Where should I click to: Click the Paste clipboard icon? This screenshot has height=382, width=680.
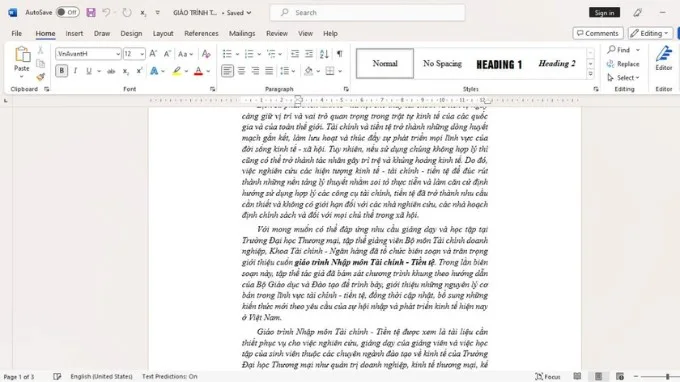(22, 55)
